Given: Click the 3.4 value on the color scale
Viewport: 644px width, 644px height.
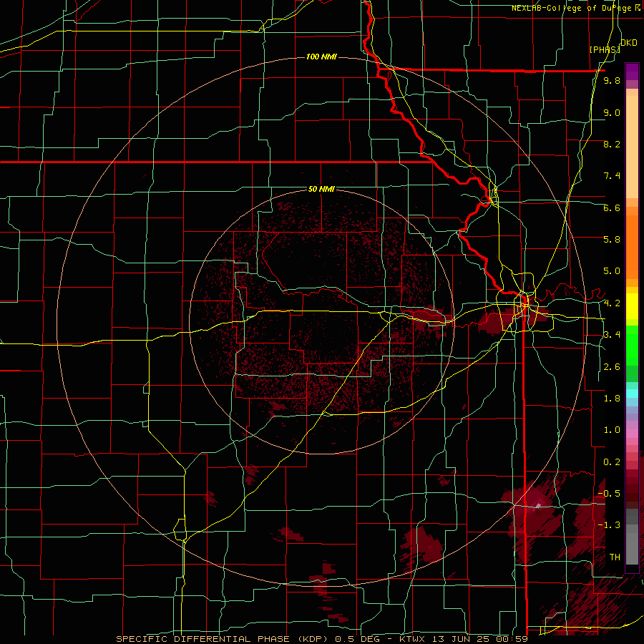Looking at the screenshot, I should point(612,335).
